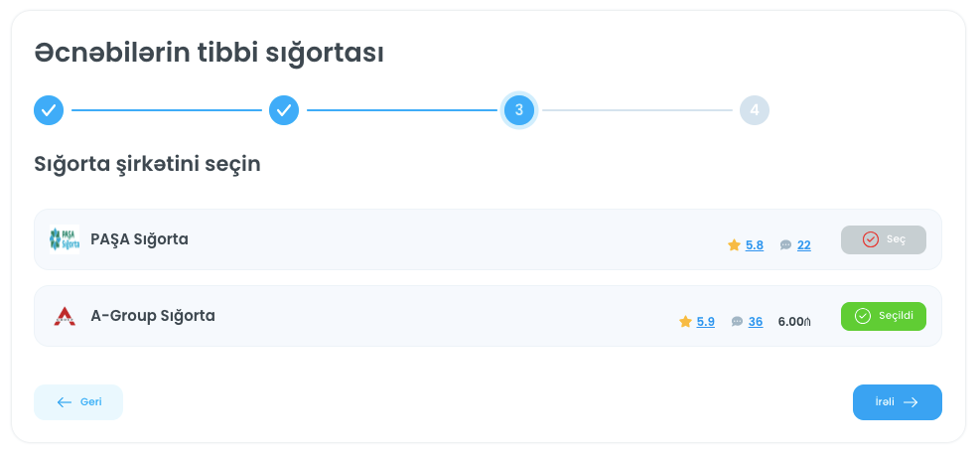Click the PAŞA Sığorta logo
This screenshot has width=980, height=458.
pyautogui.click(x=65, y=239)
